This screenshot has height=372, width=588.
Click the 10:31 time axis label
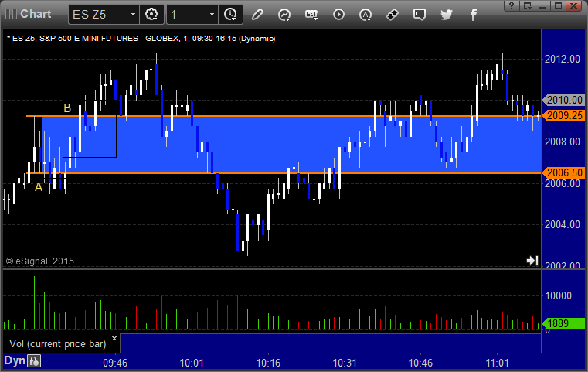345,363
